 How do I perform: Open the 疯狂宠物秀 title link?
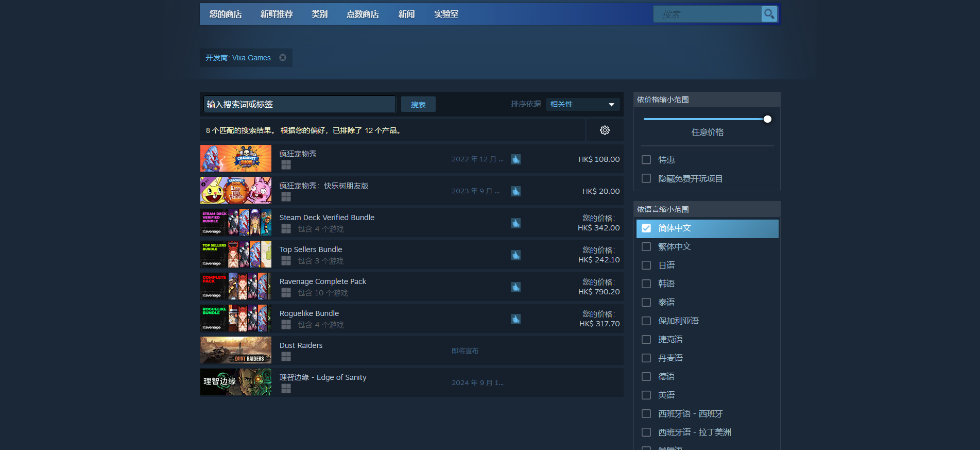click(x=298, y=154)
